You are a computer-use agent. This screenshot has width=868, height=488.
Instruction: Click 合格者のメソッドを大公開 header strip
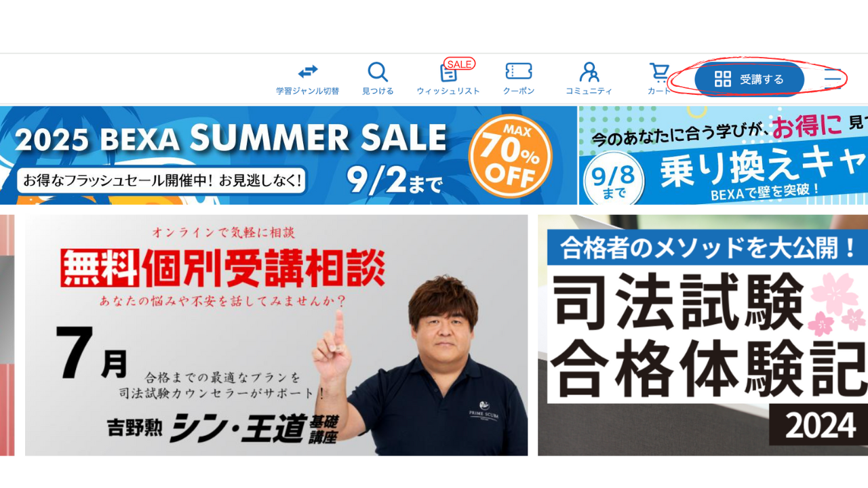[x=707, y=247]
